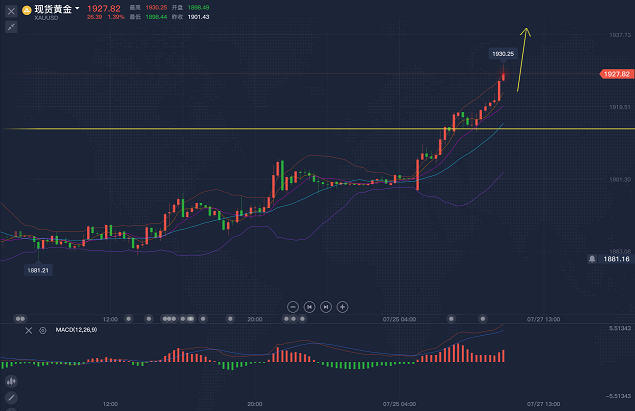Click the current price label 1927.82
The width and height of the screenshot is (635, 411).
tap(615, 74)
